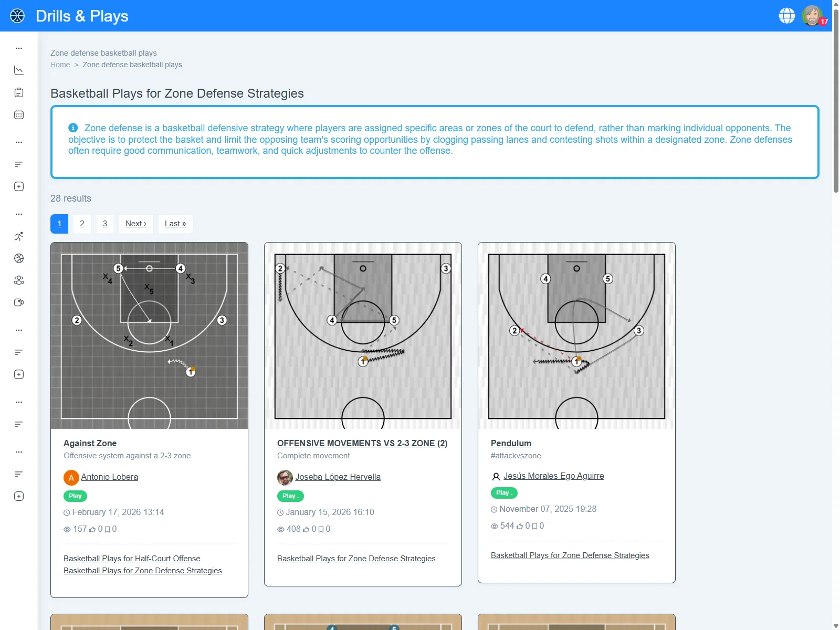Open the Pendulum play title link
The image size is (840, 630).
tap(511, 443)
